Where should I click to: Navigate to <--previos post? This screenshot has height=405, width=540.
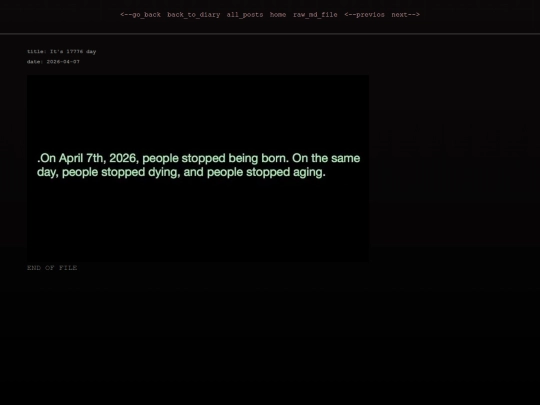(364, 15)
